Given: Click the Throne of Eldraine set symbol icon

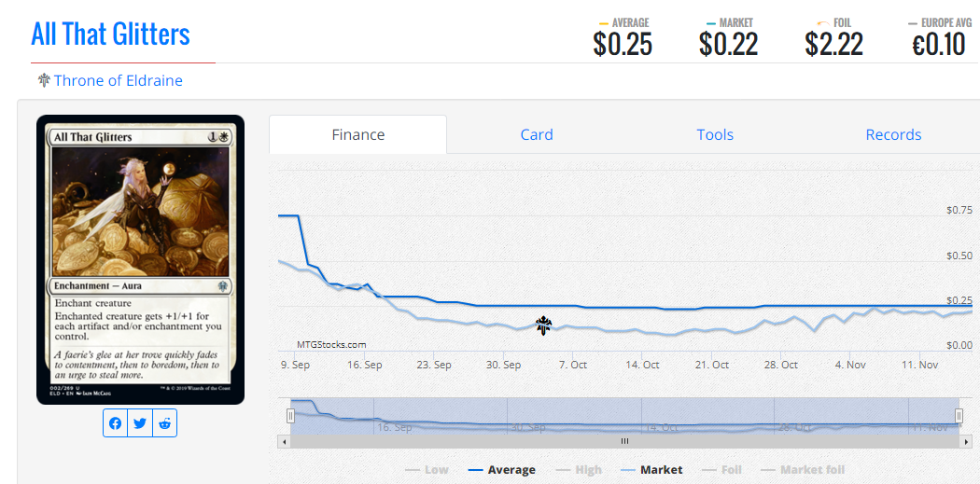Looking at the screenshot, I should (x=44, y=80).
